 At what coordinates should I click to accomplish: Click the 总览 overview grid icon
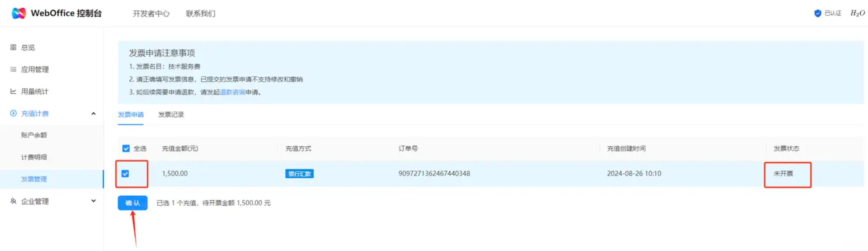tap(13, 47)
